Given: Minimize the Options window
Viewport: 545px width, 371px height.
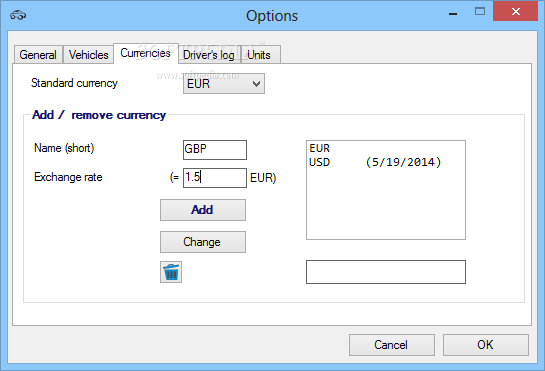Looking at the screenshot, I should (453, 13).
